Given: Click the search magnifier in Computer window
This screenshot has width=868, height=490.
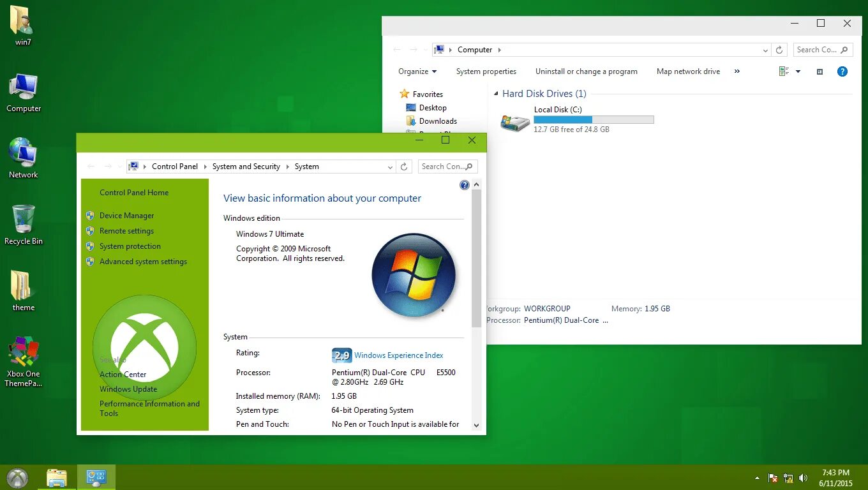Looking at the screenshot, I should pyautogui.click(x=844, y=50).
